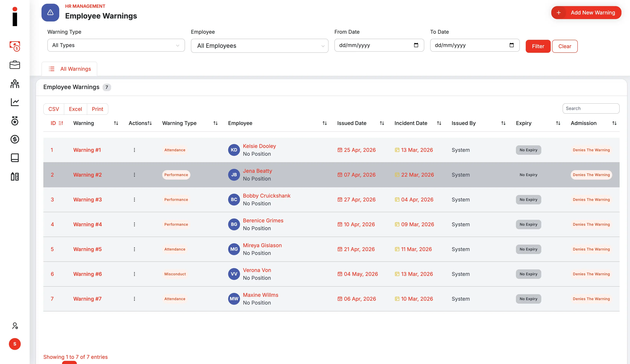Click Misconduct badge on Warning #6
This screenshot has height=364, width=630.
pos(175,274)
